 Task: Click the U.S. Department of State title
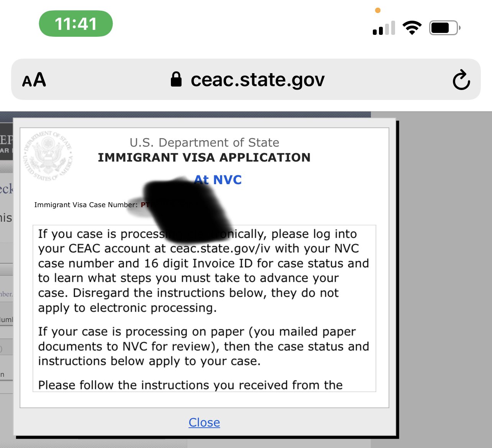point(204,142)
